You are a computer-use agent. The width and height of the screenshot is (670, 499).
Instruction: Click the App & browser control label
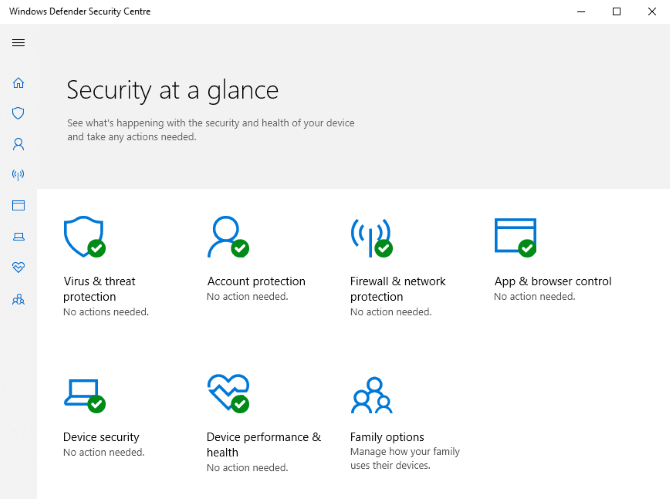pos(553,281)
